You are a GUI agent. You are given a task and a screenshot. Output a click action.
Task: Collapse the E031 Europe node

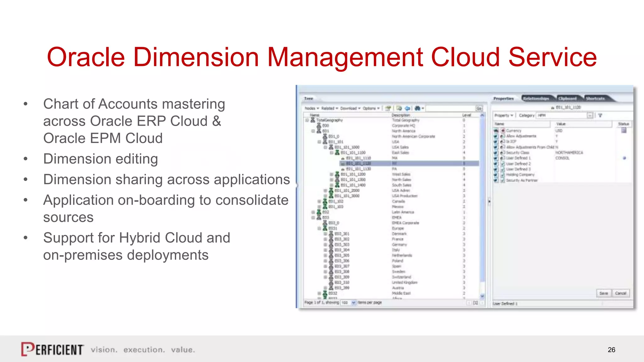pos(319,228)
